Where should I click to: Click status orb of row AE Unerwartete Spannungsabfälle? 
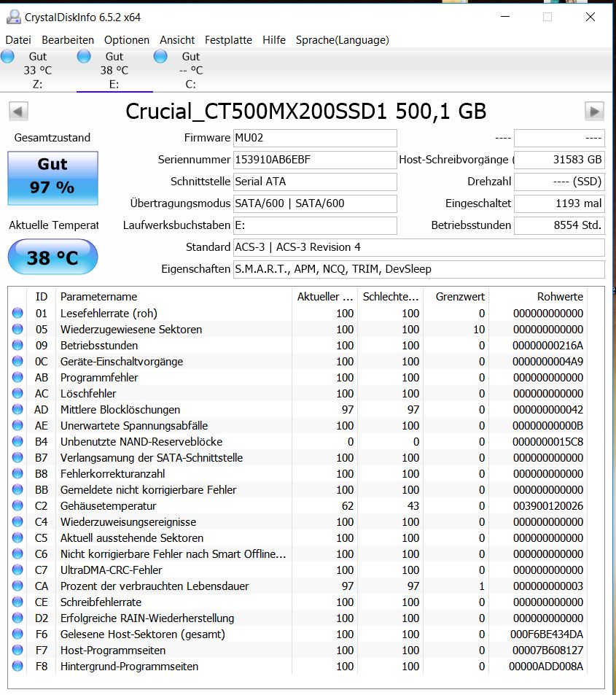pos(17,425)
